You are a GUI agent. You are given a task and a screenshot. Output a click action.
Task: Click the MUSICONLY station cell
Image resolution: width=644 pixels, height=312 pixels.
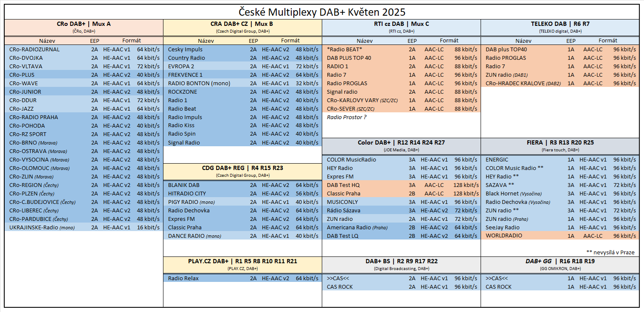coord(342,202)
